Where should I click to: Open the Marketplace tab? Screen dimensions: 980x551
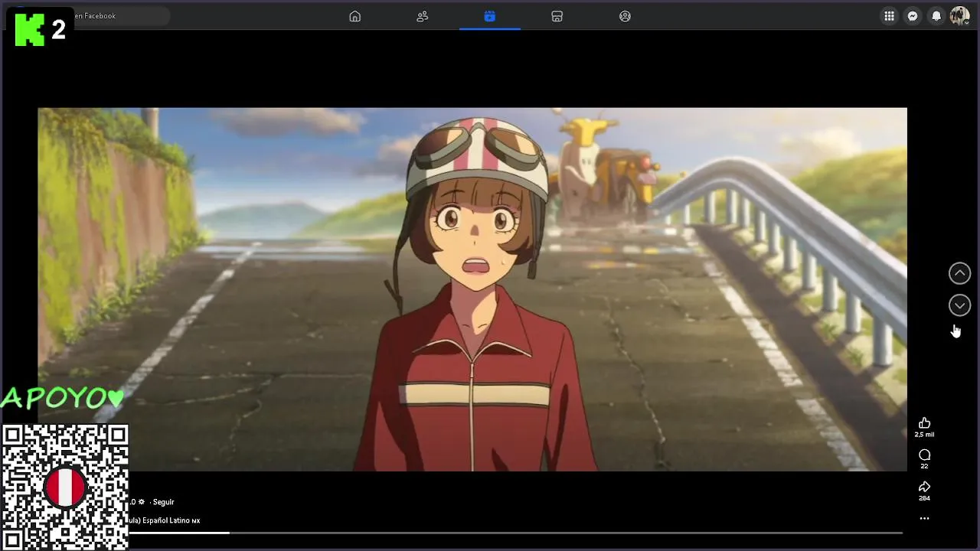(x=557, y=16)
